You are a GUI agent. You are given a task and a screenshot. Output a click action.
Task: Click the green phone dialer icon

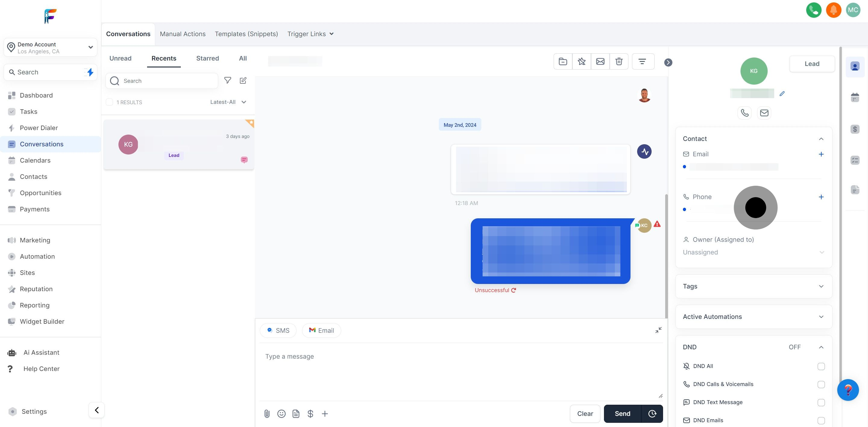pyautogui.click(x=813, y=10)
